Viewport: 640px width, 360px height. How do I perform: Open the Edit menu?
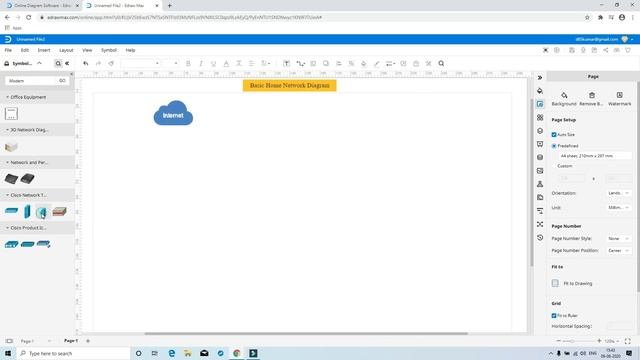point(25,50)
